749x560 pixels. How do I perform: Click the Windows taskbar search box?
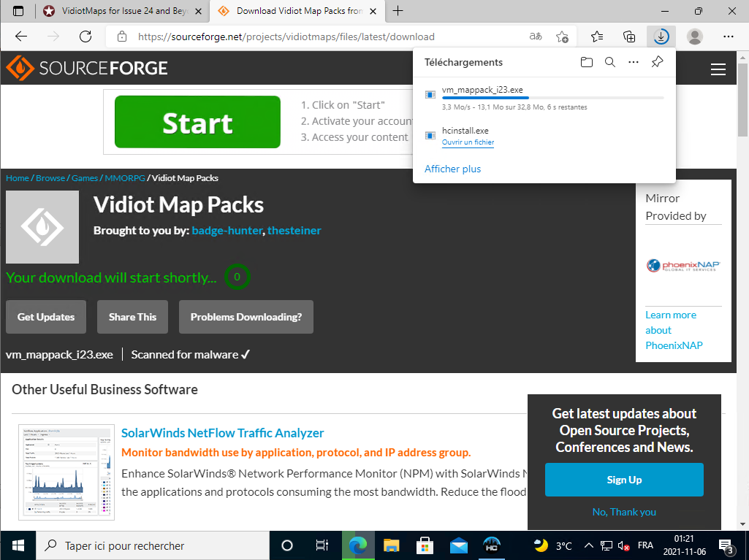pos(153,545)
